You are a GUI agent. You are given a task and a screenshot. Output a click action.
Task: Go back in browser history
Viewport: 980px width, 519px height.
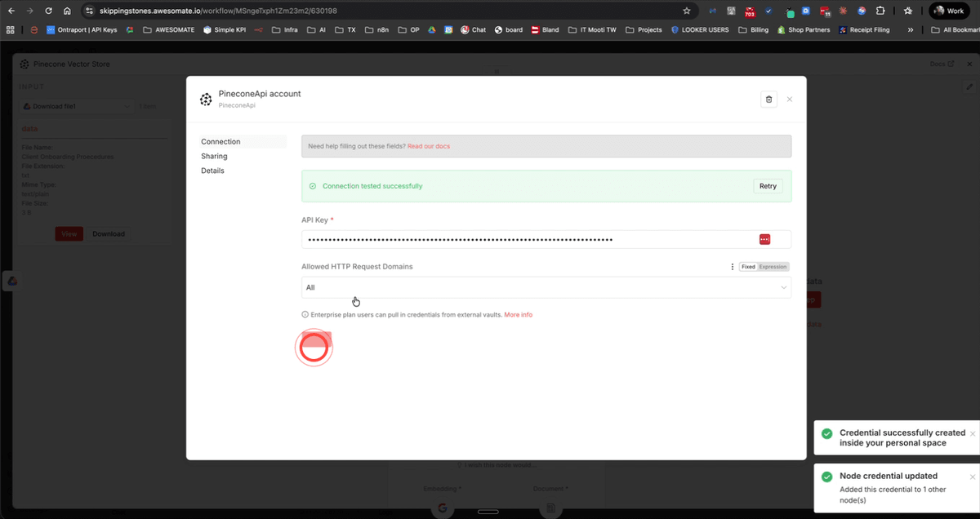pos(11,11)
